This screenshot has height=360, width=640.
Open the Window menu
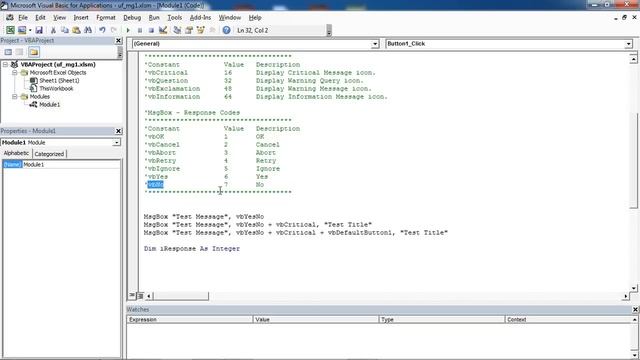[x=230, y=18]
